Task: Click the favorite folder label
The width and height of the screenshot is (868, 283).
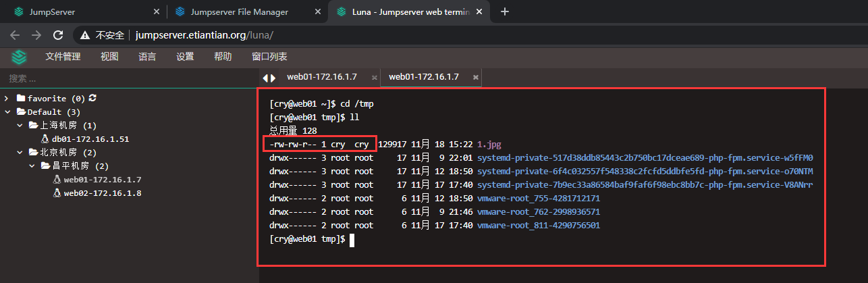Action: coord(57,99)
